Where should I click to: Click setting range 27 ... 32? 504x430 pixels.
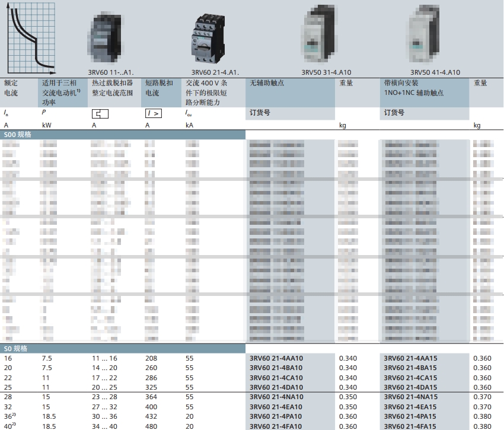[104, 407]
